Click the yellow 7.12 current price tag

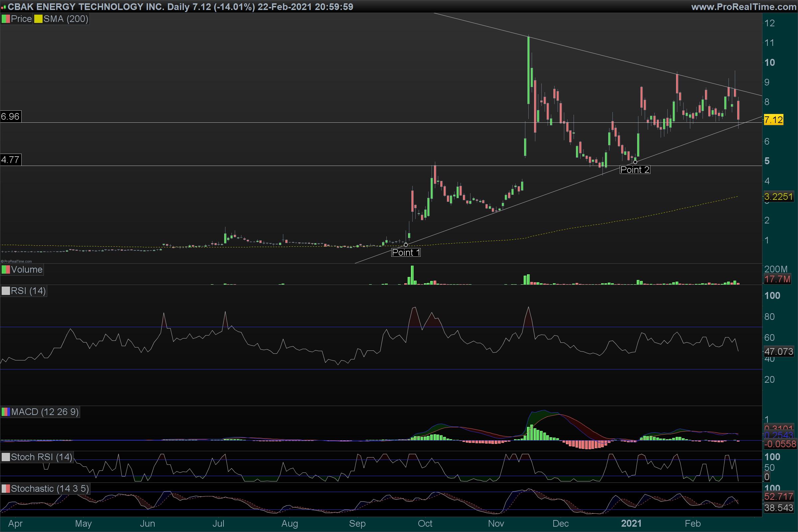[773, 120]
